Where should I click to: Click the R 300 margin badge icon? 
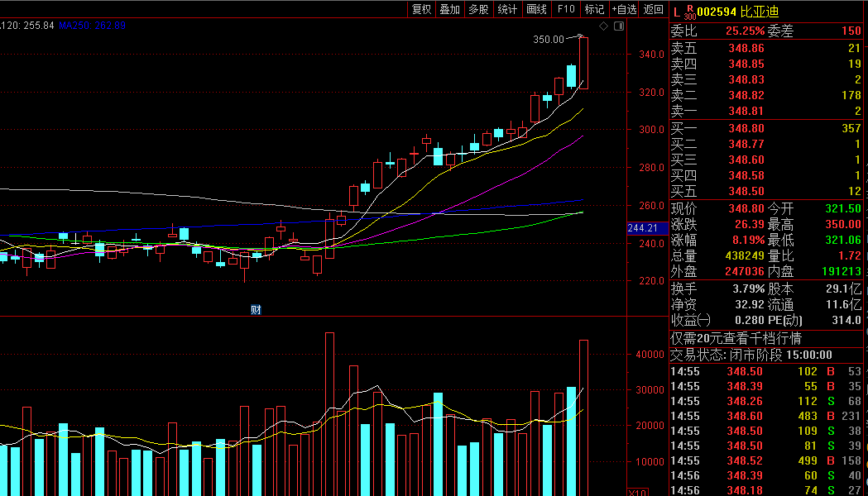(x=689, y=12)
